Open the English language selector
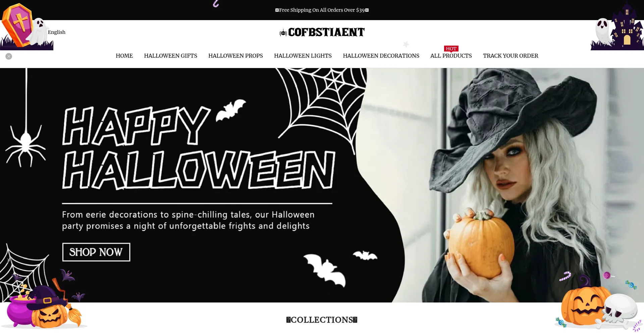 [56, 32]
